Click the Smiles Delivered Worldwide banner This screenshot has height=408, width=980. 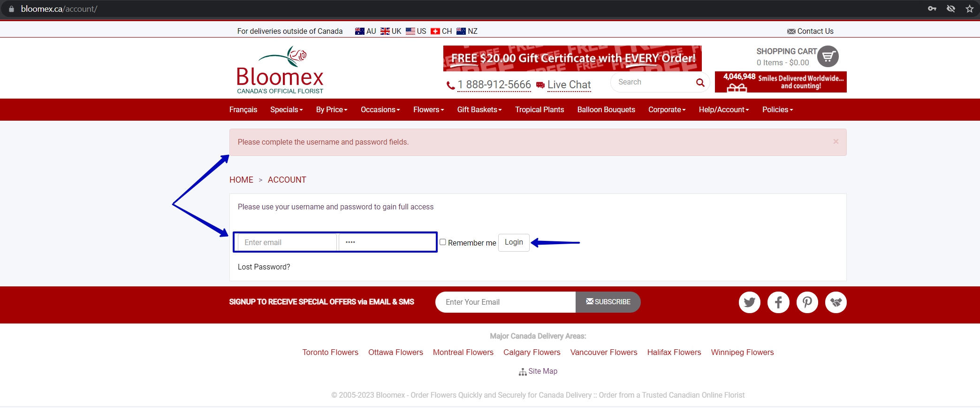(781, 82)
